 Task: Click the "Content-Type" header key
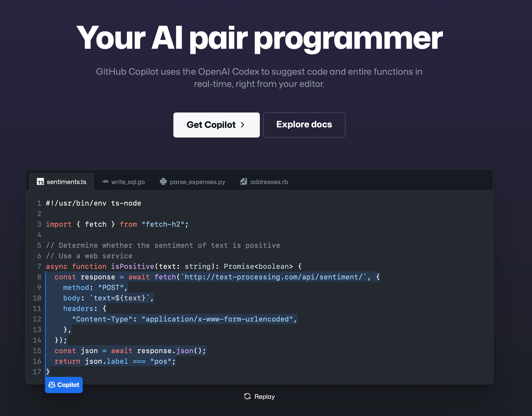[x=102, y=319]
